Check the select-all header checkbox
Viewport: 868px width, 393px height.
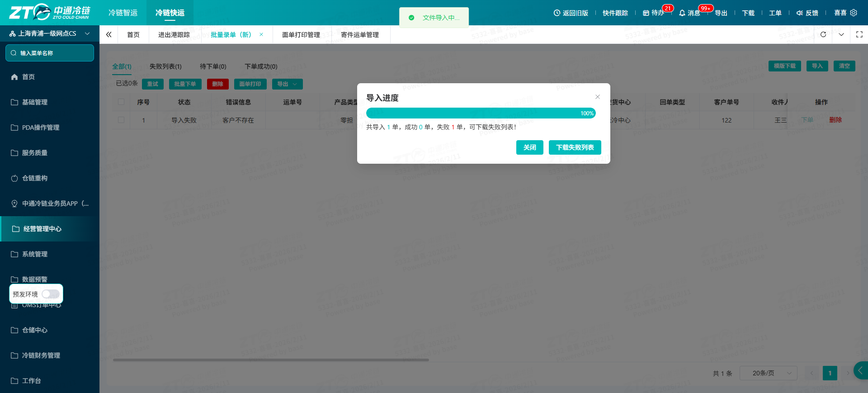[x=121, y=102]
